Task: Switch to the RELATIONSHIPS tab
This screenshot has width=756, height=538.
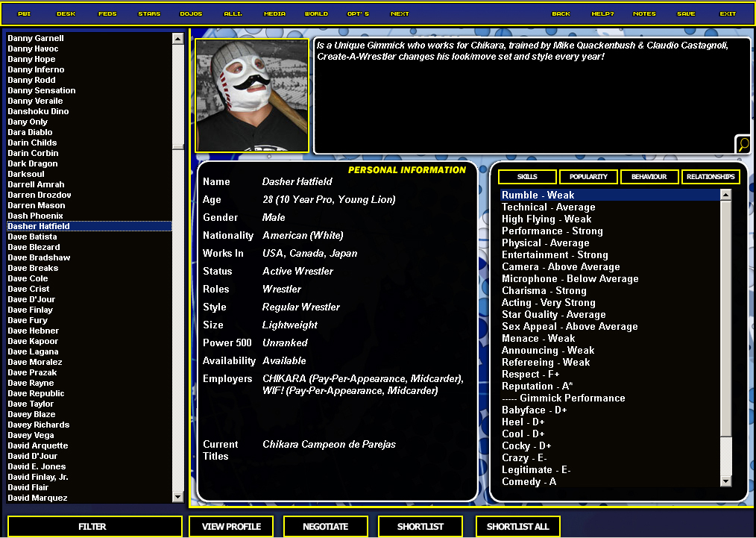Action: (x=711, y=177)
